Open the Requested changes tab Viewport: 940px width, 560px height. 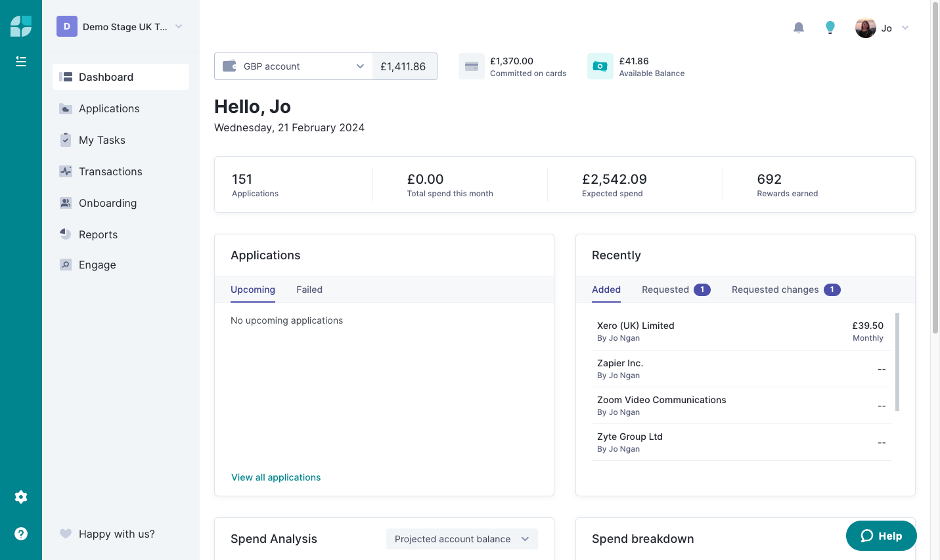(x=786, y=290)
